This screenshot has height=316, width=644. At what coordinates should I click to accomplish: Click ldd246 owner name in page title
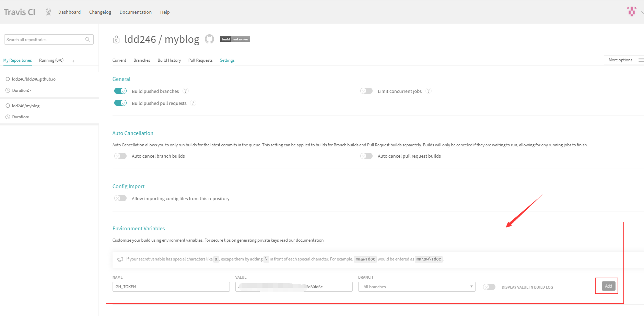coord(140,39)
